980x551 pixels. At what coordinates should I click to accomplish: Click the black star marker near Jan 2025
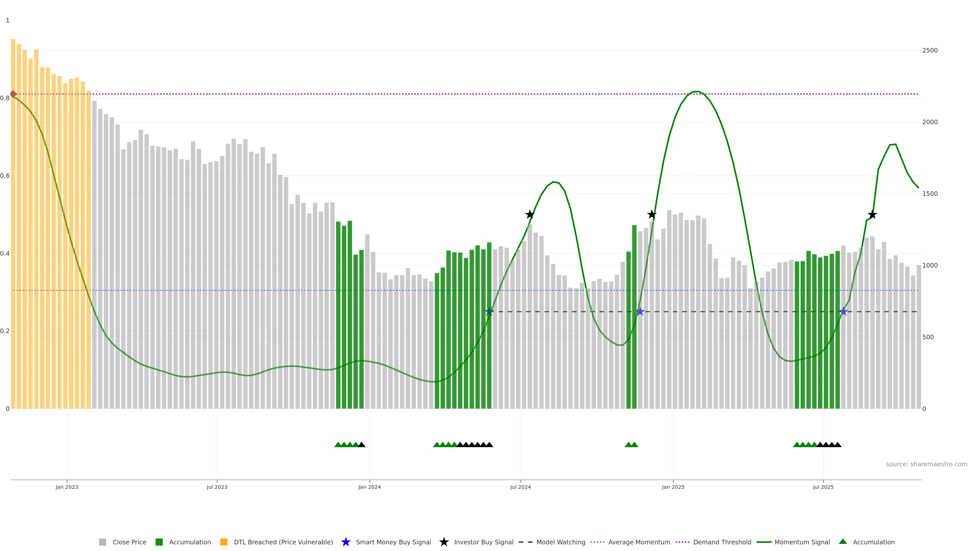click(652, 215)
